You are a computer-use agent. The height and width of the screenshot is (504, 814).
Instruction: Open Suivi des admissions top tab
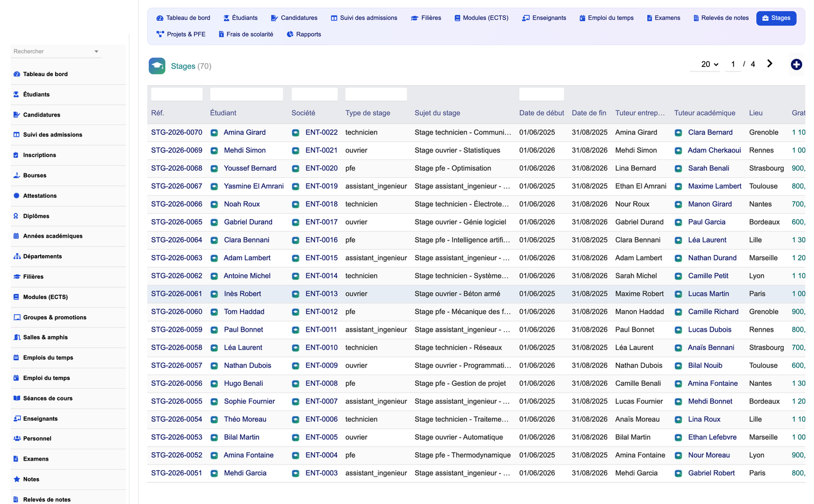click(x=364, y=18)
